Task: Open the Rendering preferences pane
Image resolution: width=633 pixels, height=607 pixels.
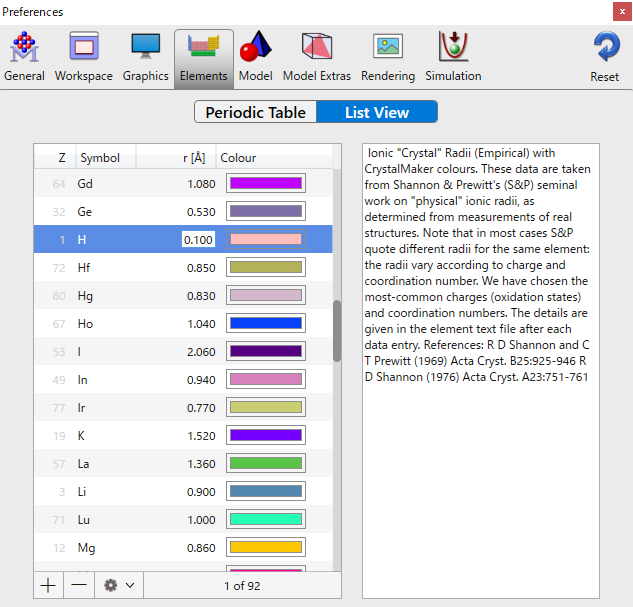Action: [x=387, y=57]
